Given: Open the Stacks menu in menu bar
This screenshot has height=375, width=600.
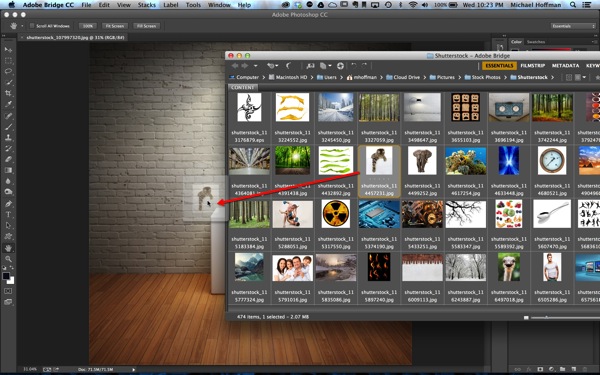Looking at the screenshot, I should [147, 5].
